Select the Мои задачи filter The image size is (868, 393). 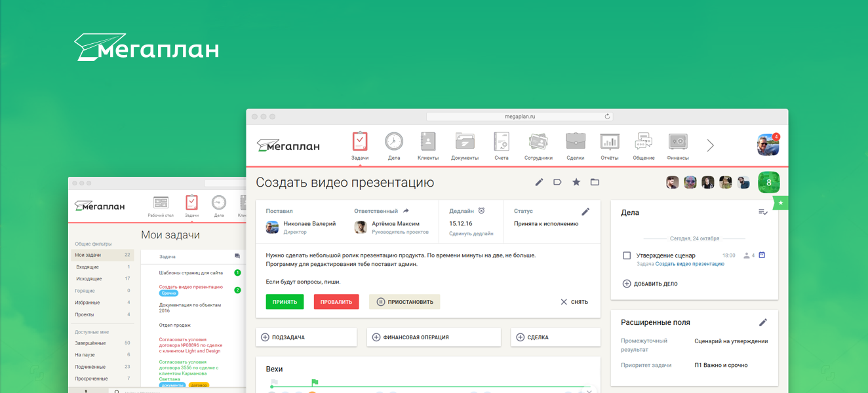tap(102, 255)
